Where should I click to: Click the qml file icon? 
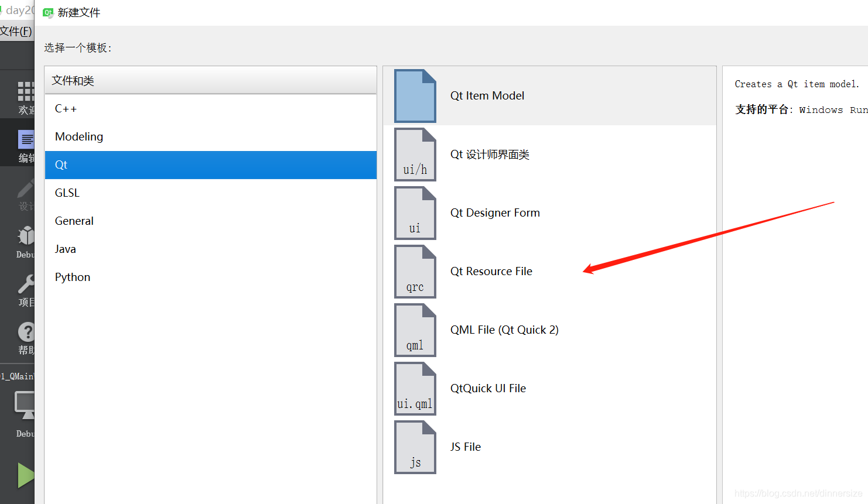pos(415,330)
